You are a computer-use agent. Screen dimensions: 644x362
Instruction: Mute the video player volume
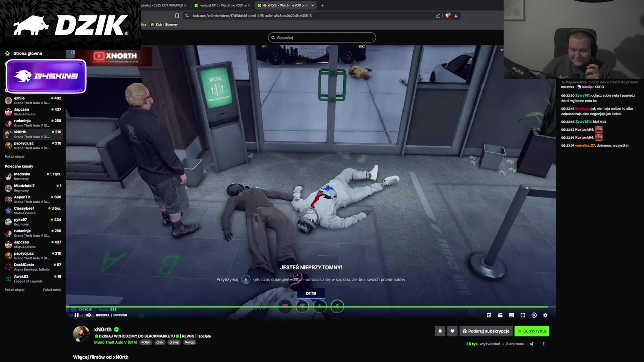(88, 315)
